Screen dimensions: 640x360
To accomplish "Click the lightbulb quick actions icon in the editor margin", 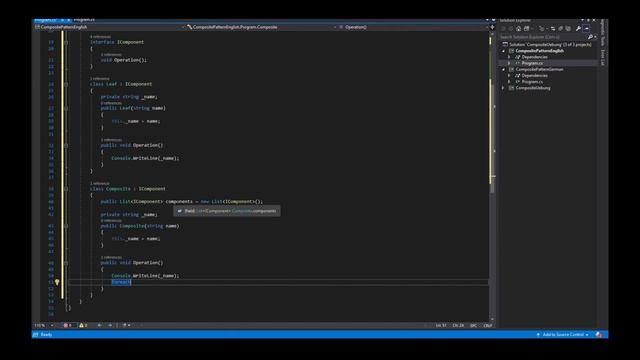I will coord(57,282).
